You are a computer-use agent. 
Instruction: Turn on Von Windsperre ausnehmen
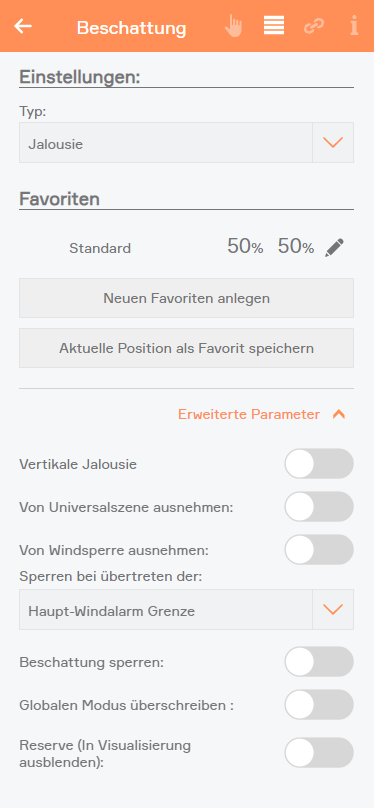point(319,550)
